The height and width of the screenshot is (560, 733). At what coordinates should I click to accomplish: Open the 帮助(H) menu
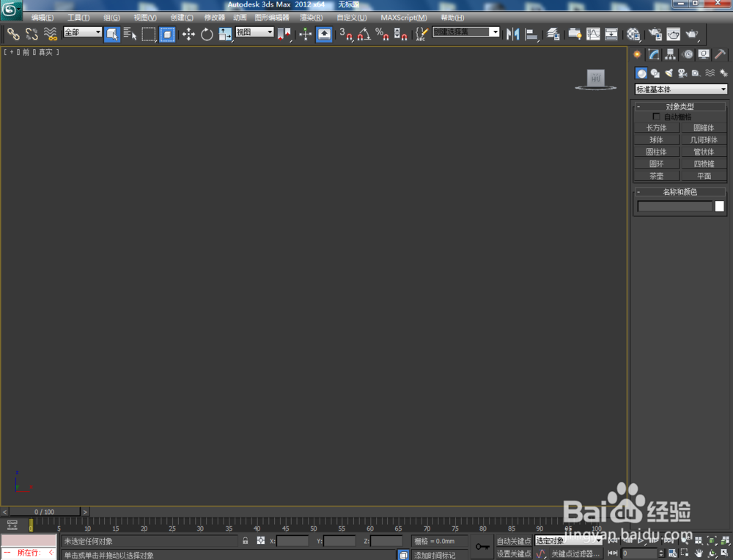(452, 18)
